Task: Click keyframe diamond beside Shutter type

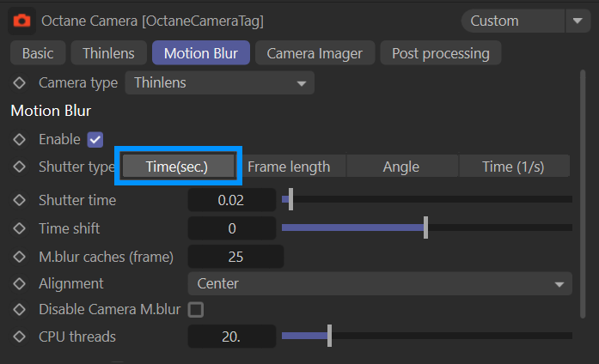Action: click(x=19, y=167)
